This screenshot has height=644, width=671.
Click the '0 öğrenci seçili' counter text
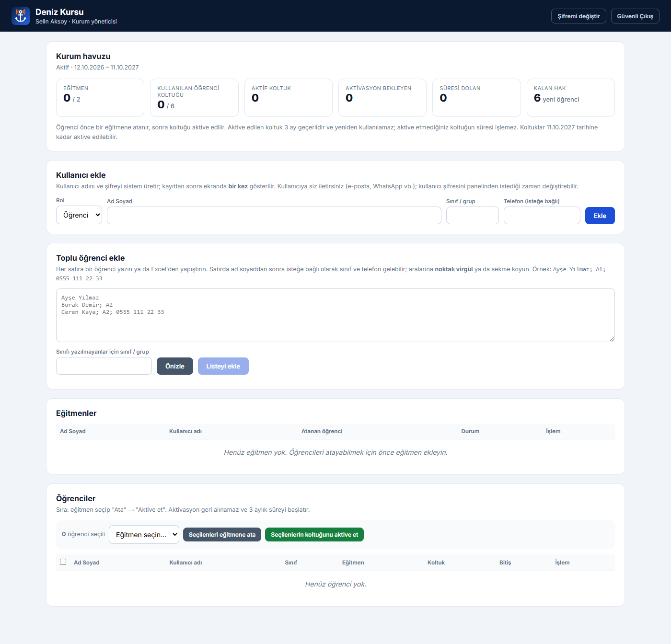pyautogui.click(x=83, y=534)
